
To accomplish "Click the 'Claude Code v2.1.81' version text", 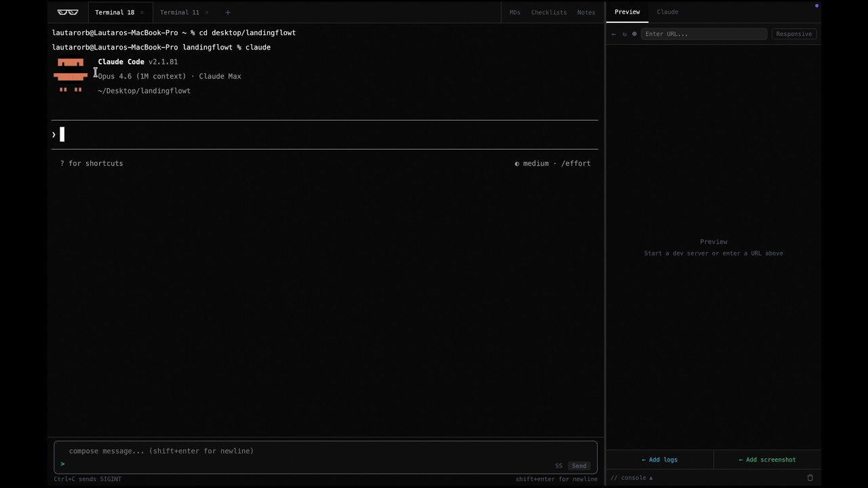I will point(138,62).
